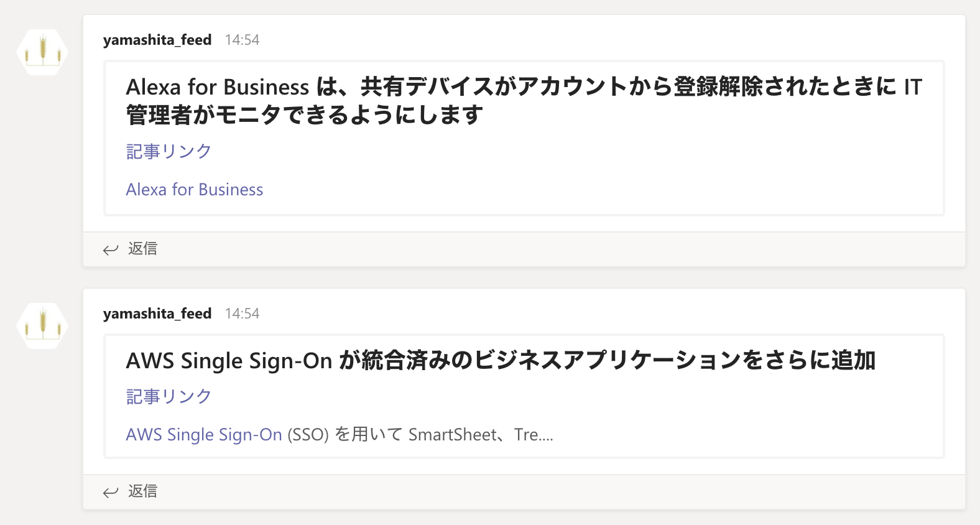Select 返信 below the Alexa for Business message
The image size is (980, 525).
point(142,249)
